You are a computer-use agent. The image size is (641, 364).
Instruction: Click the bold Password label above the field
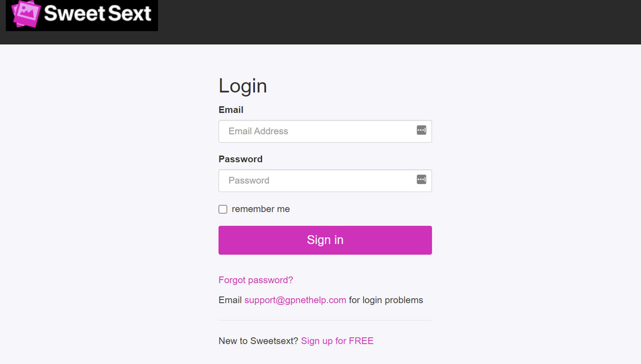click(240, 159)
